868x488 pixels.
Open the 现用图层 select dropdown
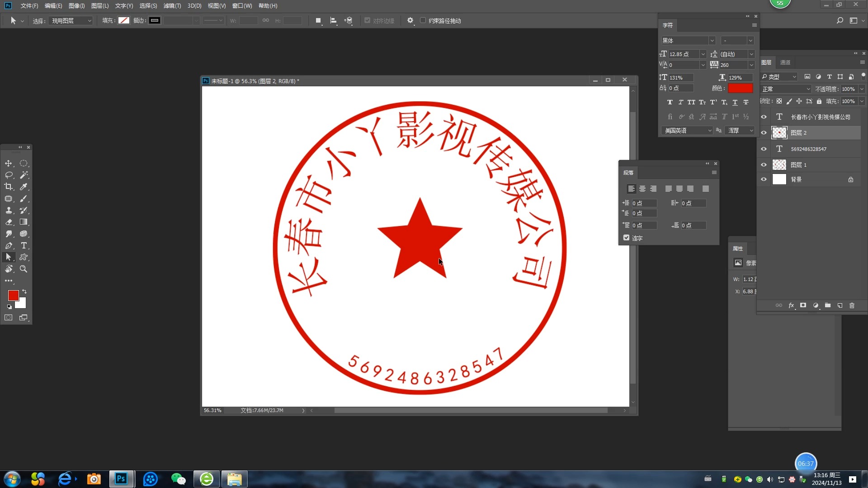(71, 21)
